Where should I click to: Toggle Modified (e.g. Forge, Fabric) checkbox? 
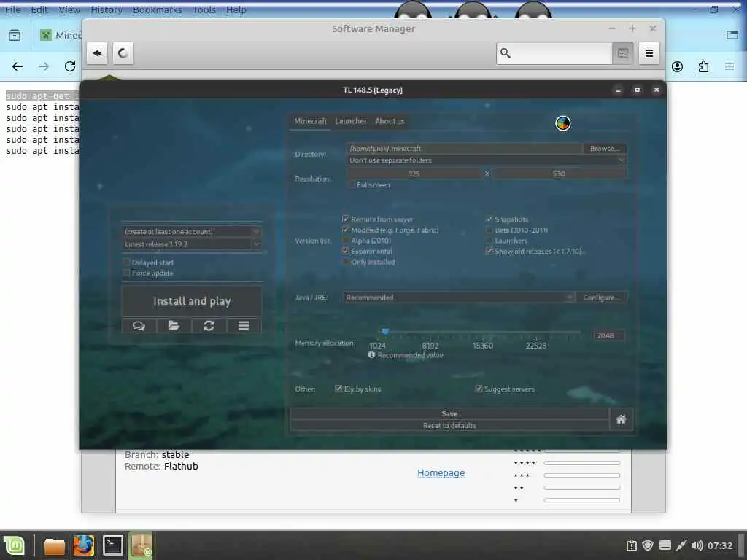coord(345,230)
